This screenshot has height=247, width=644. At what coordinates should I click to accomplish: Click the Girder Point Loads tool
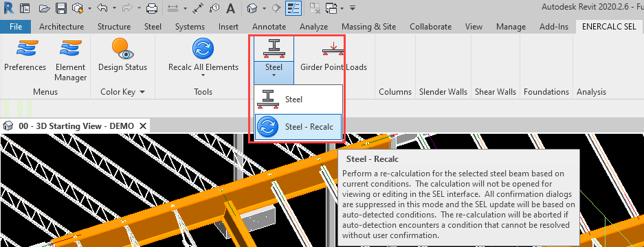[x=333, y=55]
